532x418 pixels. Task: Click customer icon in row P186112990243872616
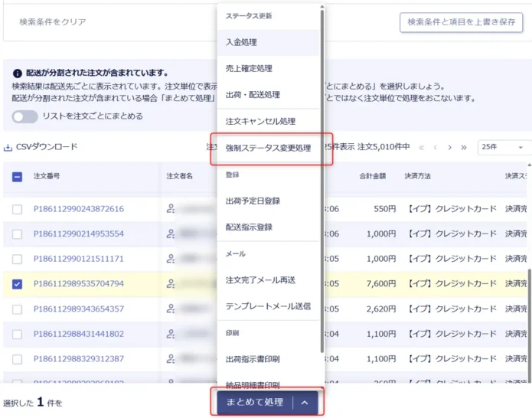171,208
